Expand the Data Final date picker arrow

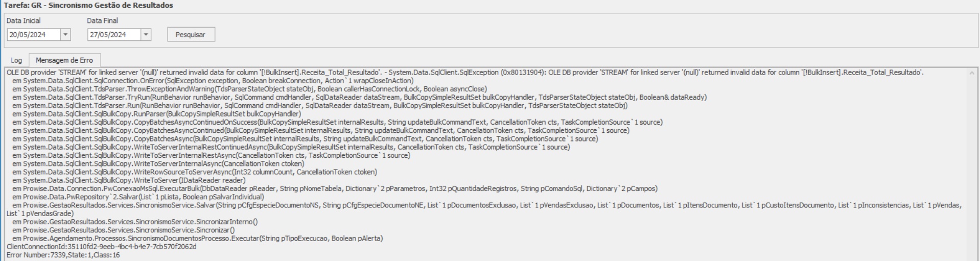click(146, 35)
